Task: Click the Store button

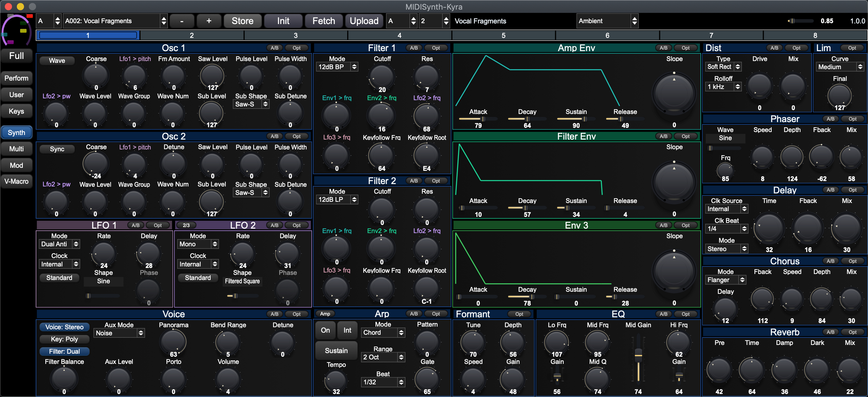Action: pos(242,21)
